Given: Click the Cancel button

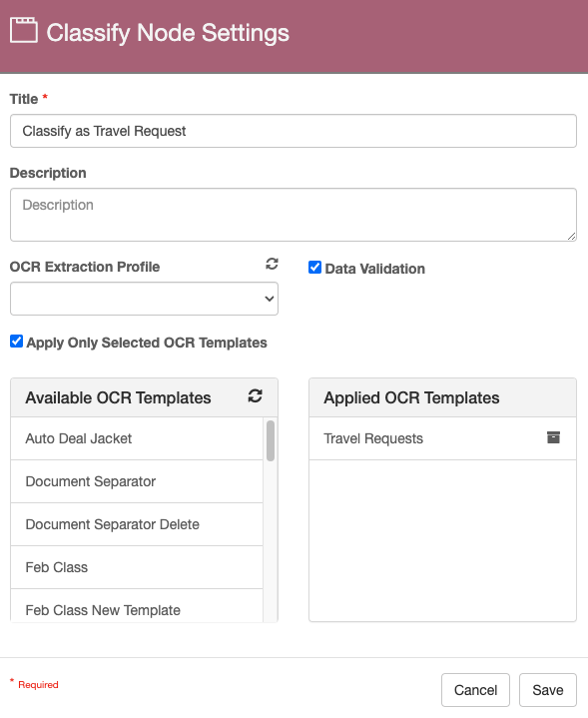Looking at the screenshot, I should (x=475, y=690).
